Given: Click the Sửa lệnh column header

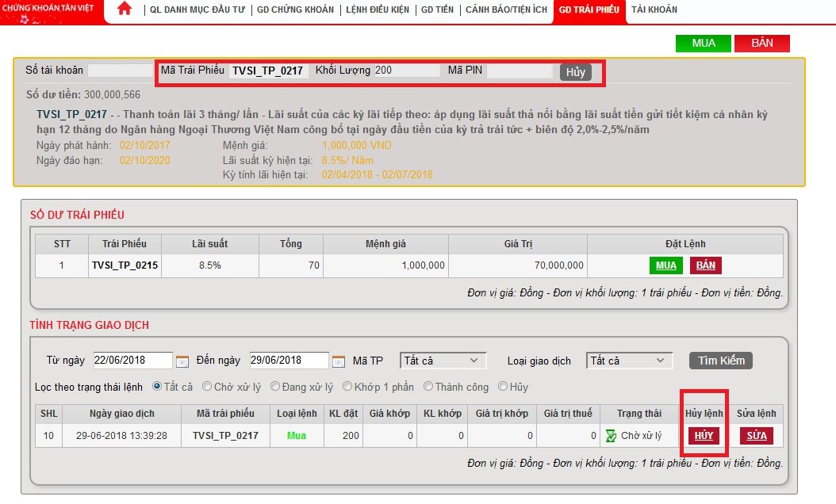Looking at the screenshot, I should tap(756, 414).
